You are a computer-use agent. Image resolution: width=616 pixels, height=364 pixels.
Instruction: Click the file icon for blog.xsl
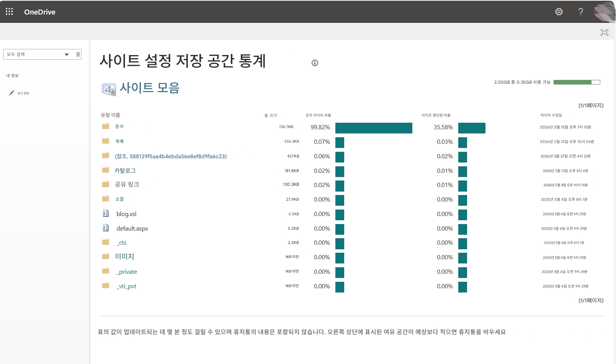point(106,213)
